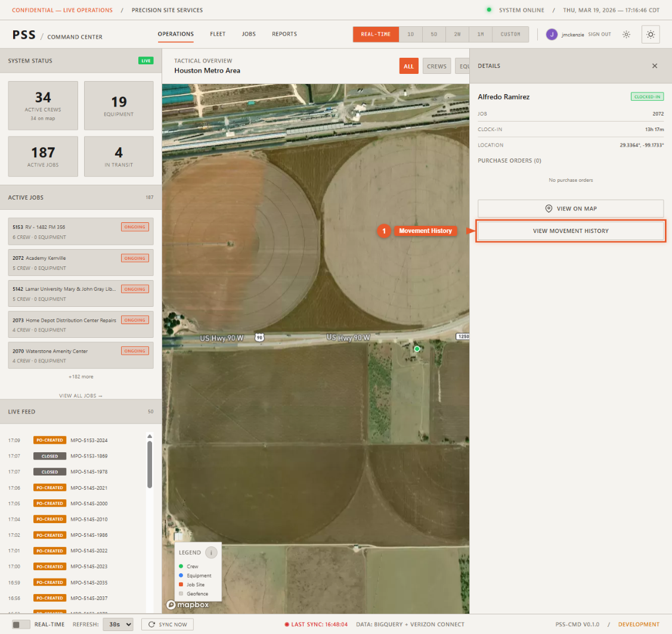Toggle the Real-Time switch in footer
Screen dimensions: 672x634
point(21,624)
